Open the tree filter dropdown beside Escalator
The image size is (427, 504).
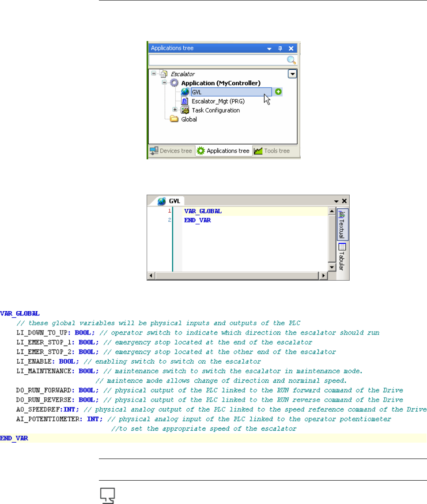pos(292,74)
